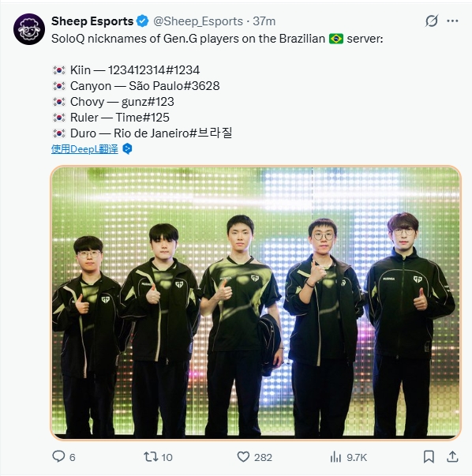
Task: Click the blue verified badge
Action: click(x=143, y=21)
